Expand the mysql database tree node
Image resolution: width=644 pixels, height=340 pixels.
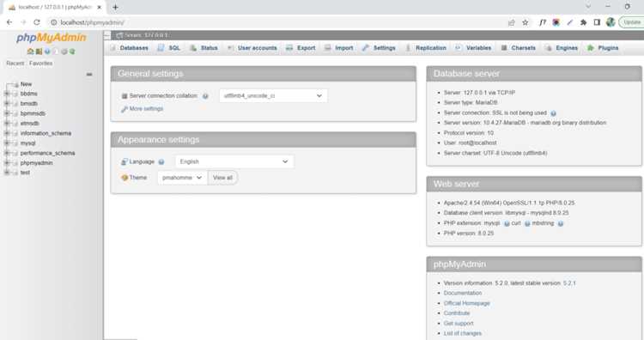7,143
